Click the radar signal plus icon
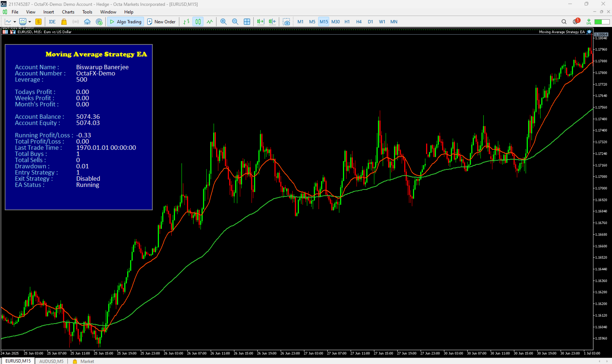The image size is (612, 364). pyautogui.click(x=99, y=22)
